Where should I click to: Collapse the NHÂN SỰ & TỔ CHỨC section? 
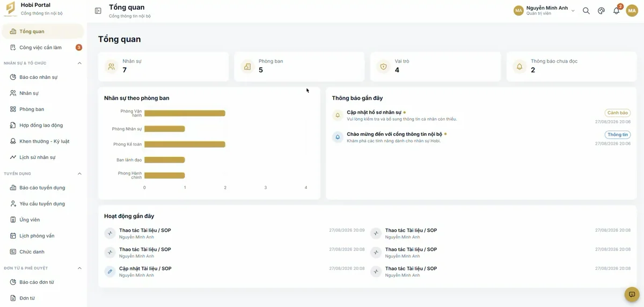[x=79, y=63]
